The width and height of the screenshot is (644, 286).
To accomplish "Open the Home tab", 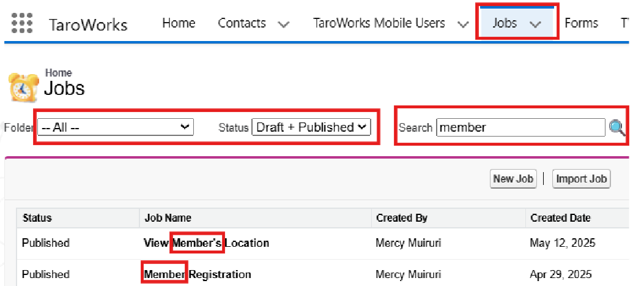I will click(178, 23).
